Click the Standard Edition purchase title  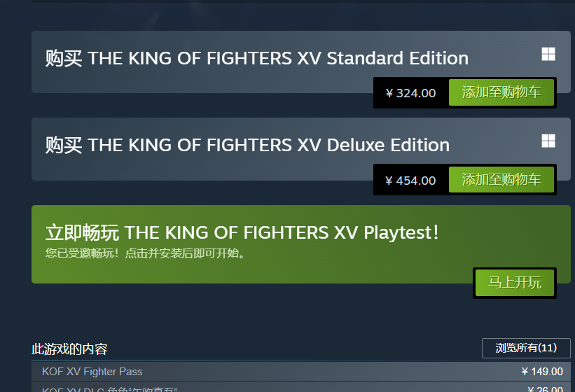pos(257,58)
